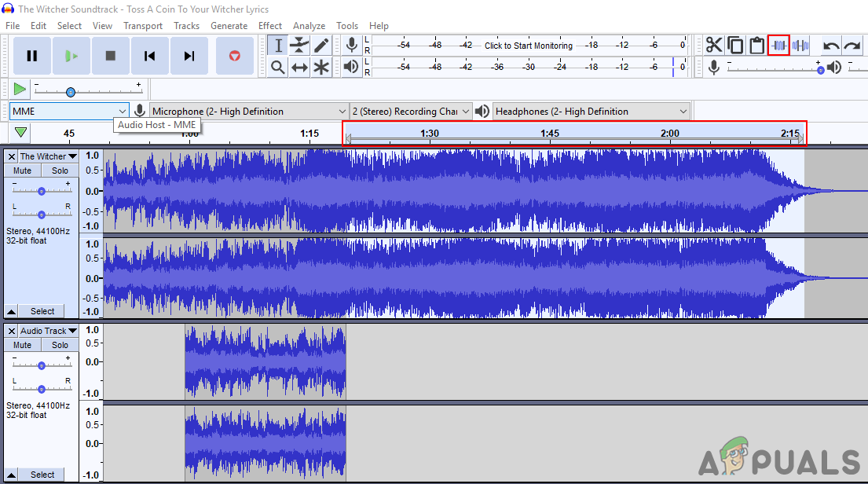This screenshot has width=868, height=484.
Task: Stop playback
Action: click(110, 55)
